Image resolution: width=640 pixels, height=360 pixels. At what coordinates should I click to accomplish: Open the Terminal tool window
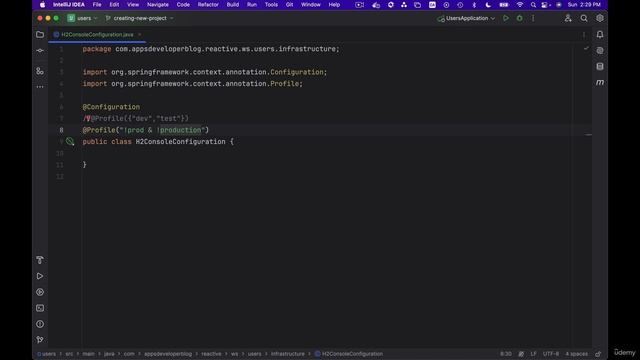click(x=40, y=308)
